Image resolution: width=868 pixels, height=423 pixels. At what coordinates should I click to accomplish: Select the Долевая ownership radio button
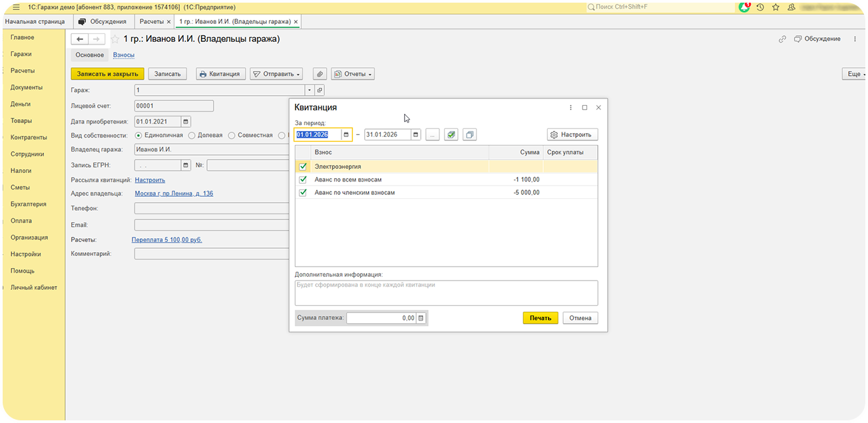[192, 135]
